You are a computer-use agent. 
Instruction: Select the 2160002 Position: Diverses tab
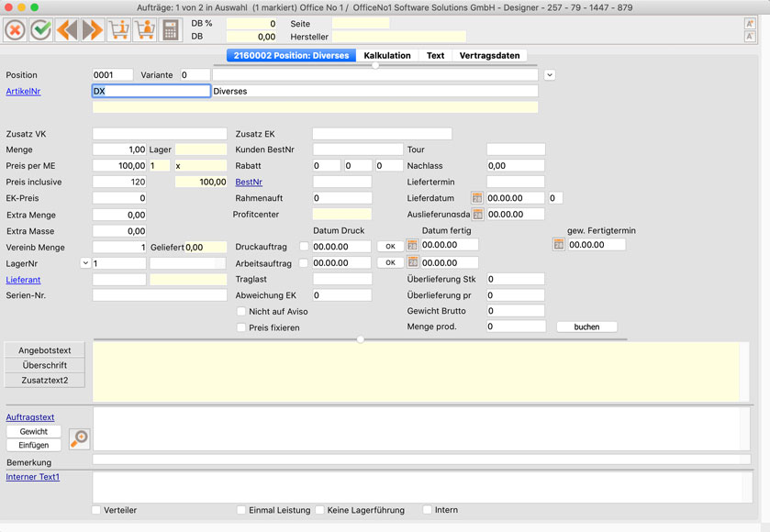click(291, 55)
